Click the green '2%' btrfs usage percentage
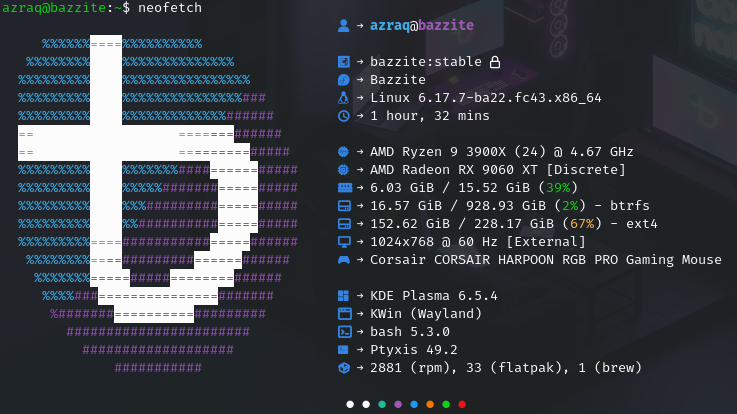 pos(570,206)
